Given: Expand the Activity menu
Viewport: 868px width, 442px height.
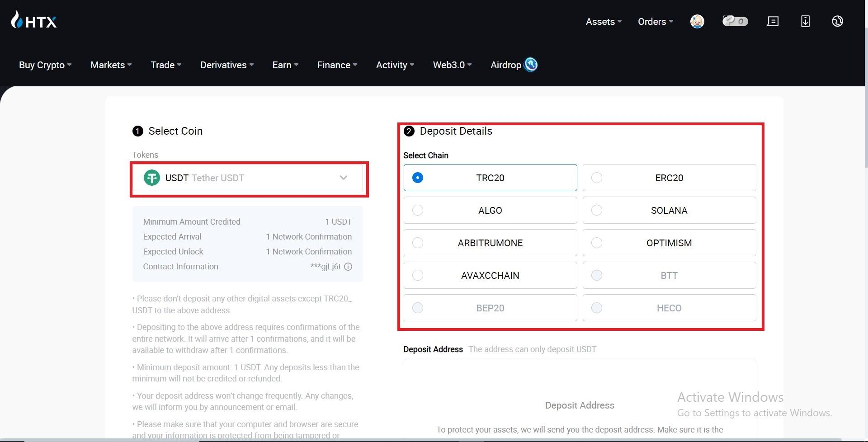Looking at the screenshot, I should pos(395,65).
